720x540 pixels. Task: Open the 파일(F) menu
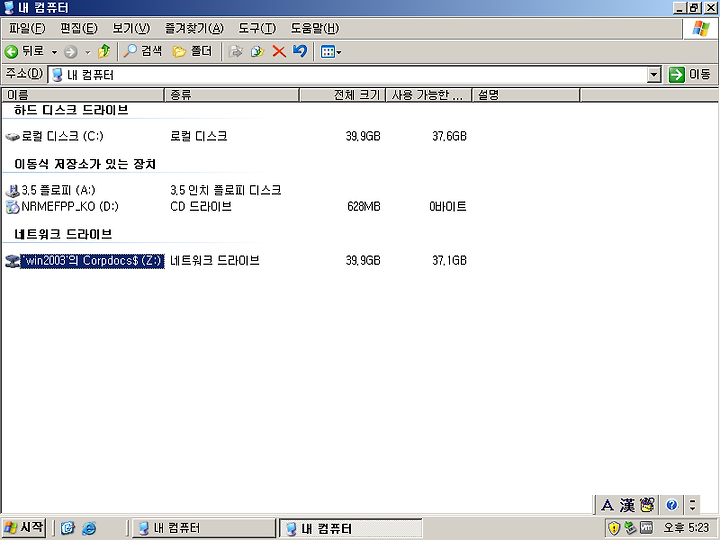pos(27,28)
